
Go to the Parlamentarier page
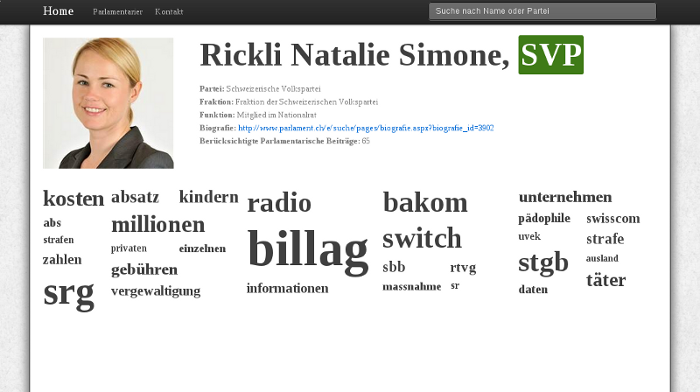pyautogui.click(x=117, y=12)
